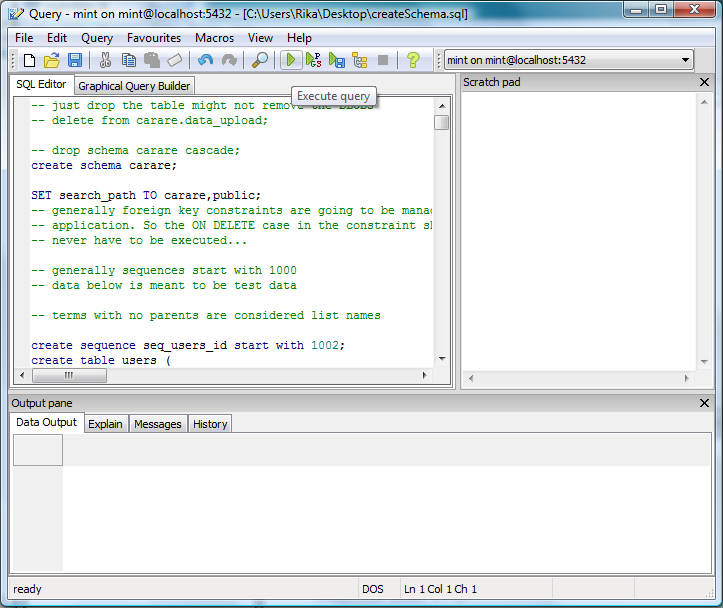Select the Messages tab
723x608 pixels.
pos(158,424)
